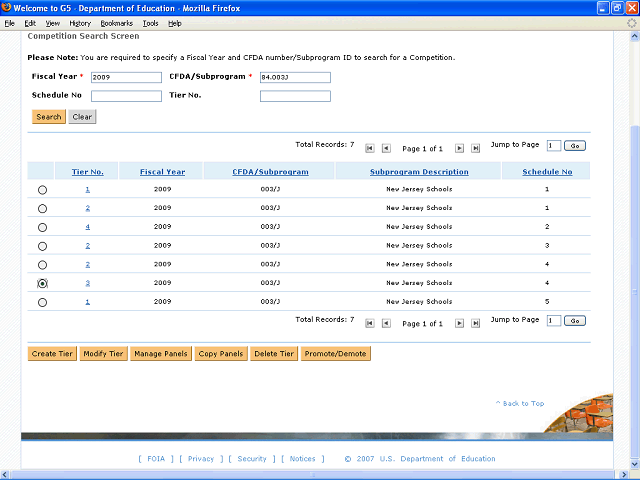This screenshot has width=640, height=480.
Task: Go to first page in top pagination
Action: (x=370, y=148)
